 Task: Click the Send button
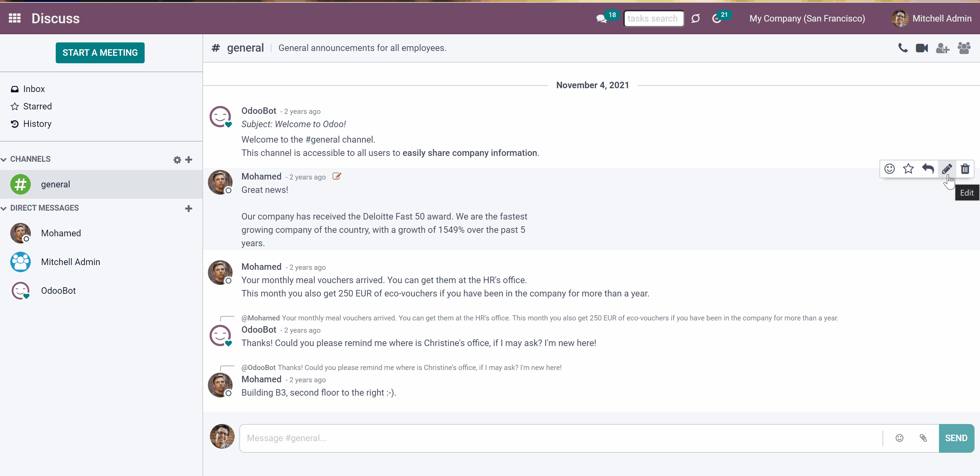coord(956,438)
